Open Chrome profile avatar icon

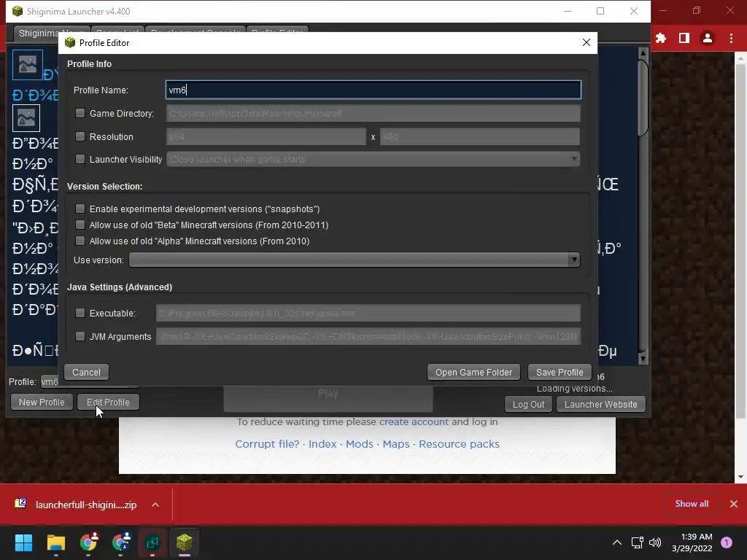point(708,38)
